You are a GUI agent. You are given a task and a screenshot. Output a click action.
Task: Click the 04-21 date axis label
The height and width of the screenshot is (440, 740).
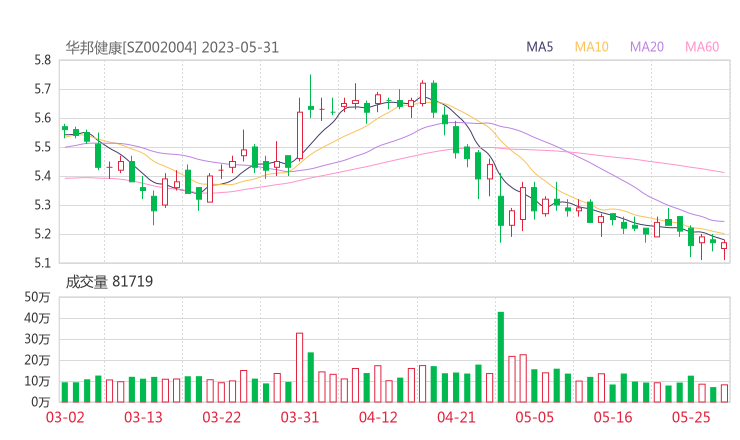coord(456,417)
